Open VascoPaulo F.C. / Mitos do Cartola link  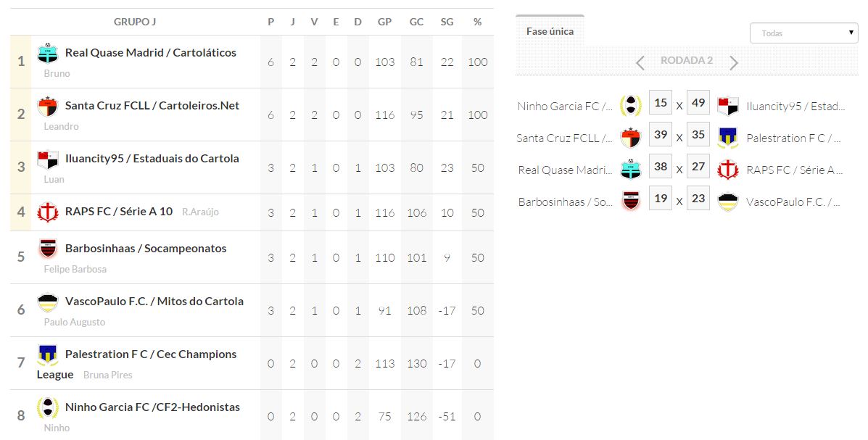point(154,302)
